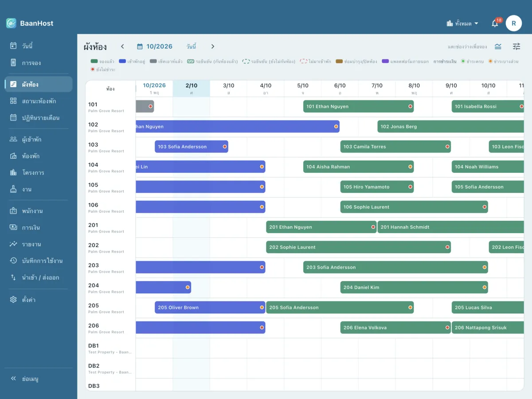Open booking 104 Aisha Rahman

pyautogui.click(x=359, y=167)
